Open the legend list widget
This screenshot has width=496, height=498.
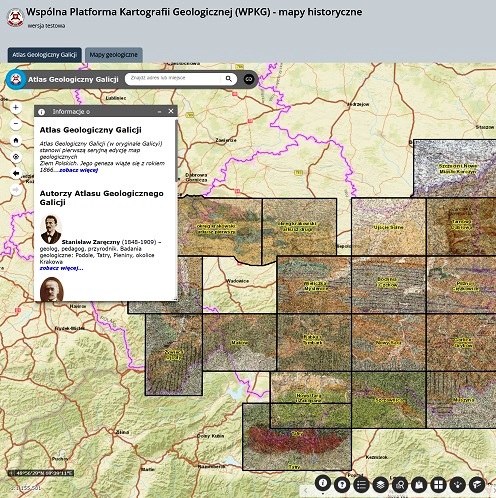[x=361, y=484]
